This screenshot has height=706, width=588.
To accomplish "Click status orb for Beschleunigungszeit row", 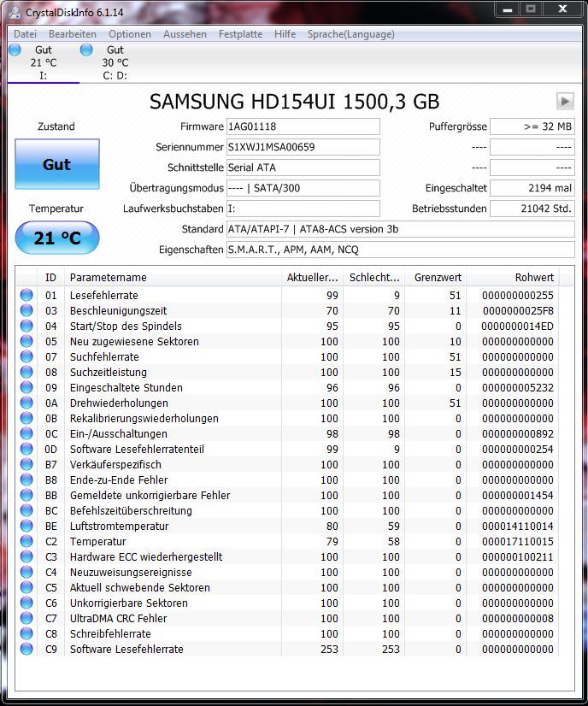I will click(x=26, y=310).
